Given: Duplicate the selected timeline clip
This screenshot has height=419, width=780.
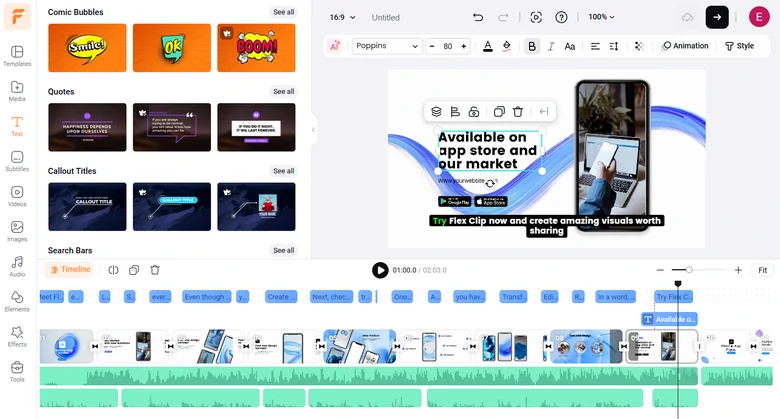Looking at the screenshot, I should point(134,270).
